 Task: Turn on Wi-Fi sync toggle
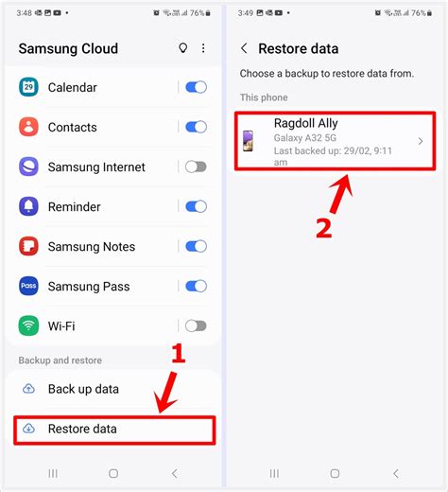pos(196,325)
